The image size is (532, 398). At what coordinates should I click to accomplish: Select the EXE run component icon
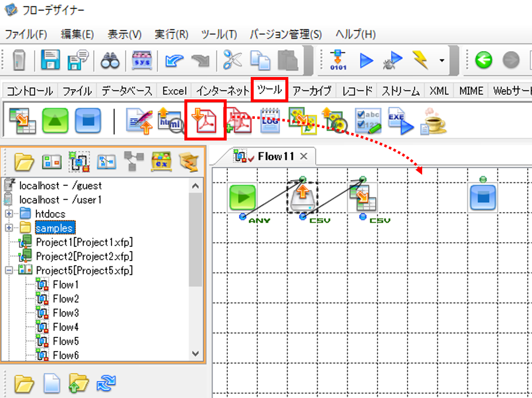click(400, 121)
